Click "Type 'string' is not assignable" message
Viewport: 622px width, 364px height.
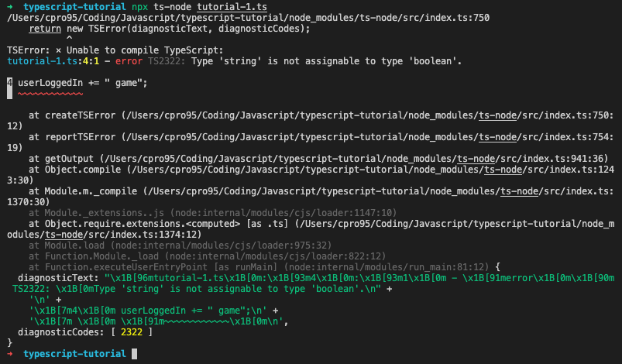tap(326, 61)
